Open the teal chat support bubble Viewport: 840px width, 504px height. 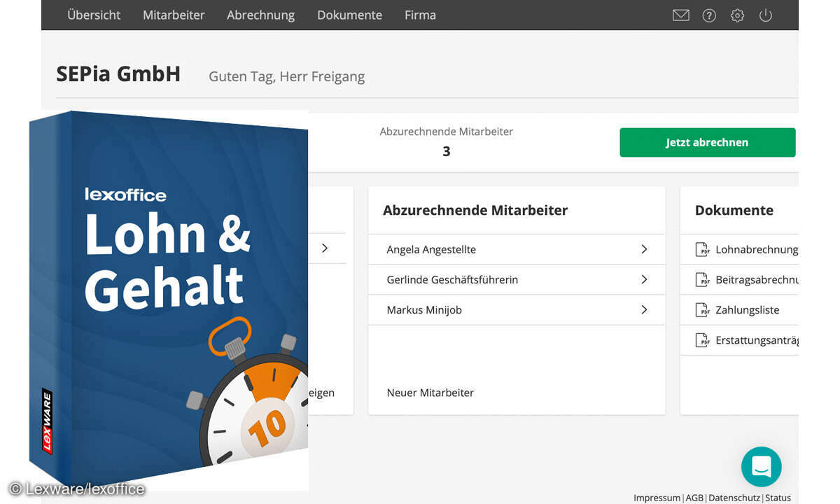click(x=761, y=467)
